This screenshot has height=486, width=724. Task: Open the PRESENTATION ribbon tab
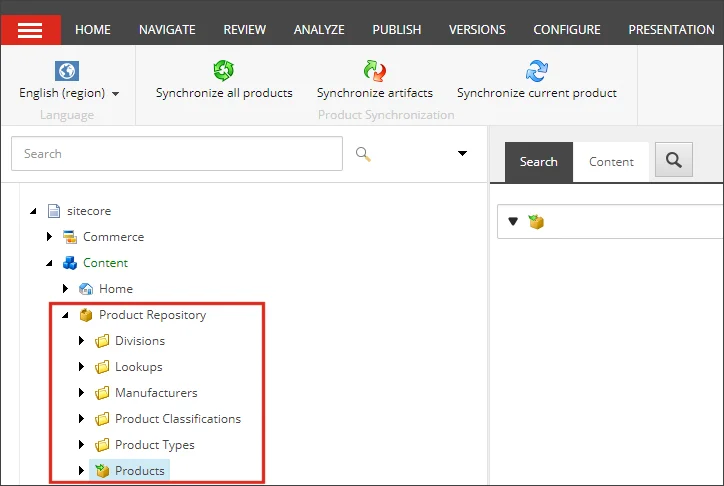coord(671,30)
